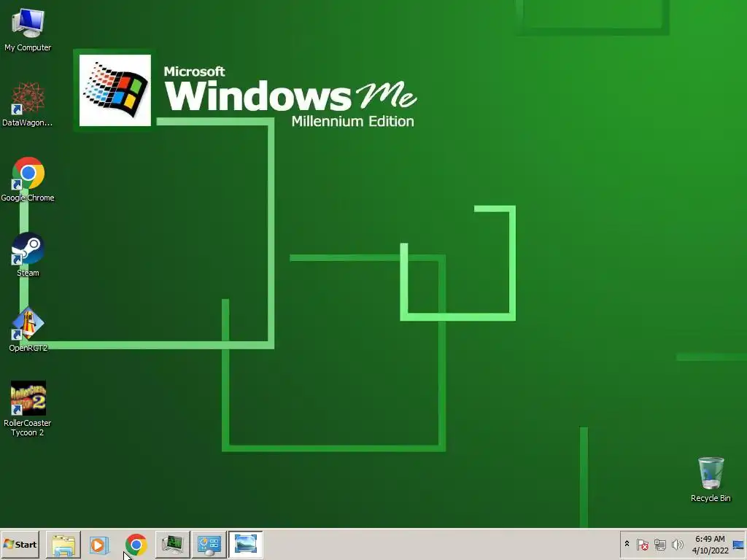Select the Google Chrome desktop shortcut

(28, 179)
